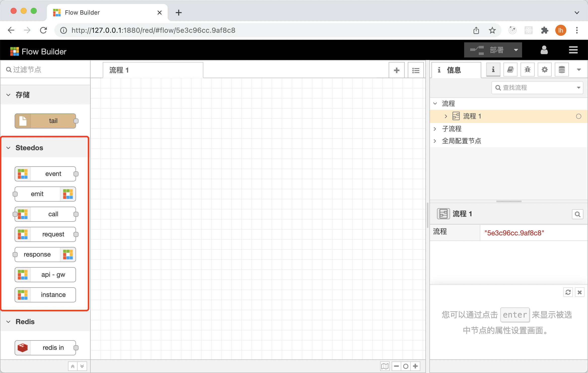This screenshot has height=373, width=588.
Task: Select the event node
Action: (45, 174)
